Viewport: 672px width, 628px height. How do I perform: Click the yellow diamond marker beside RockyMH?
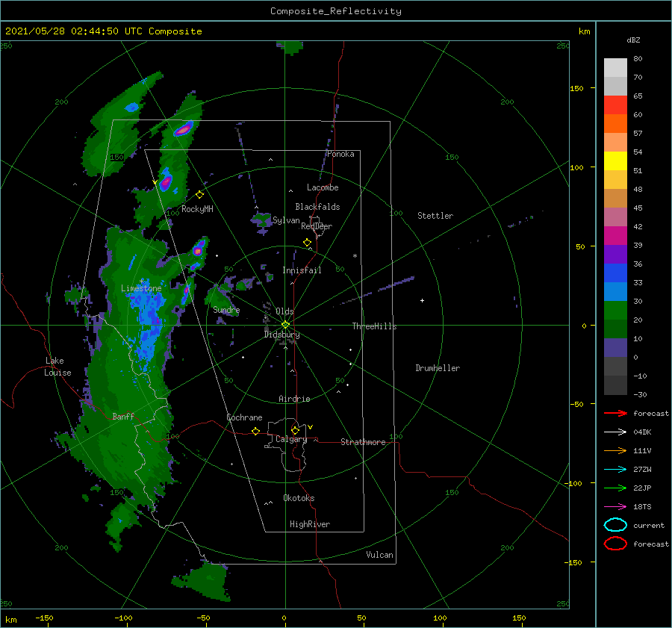(x=199, y=195)
